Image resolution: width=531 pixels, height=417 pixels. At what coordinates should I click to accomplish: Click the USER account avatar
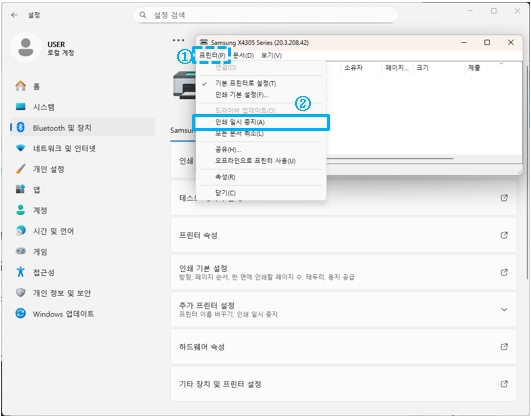(26, 47)
